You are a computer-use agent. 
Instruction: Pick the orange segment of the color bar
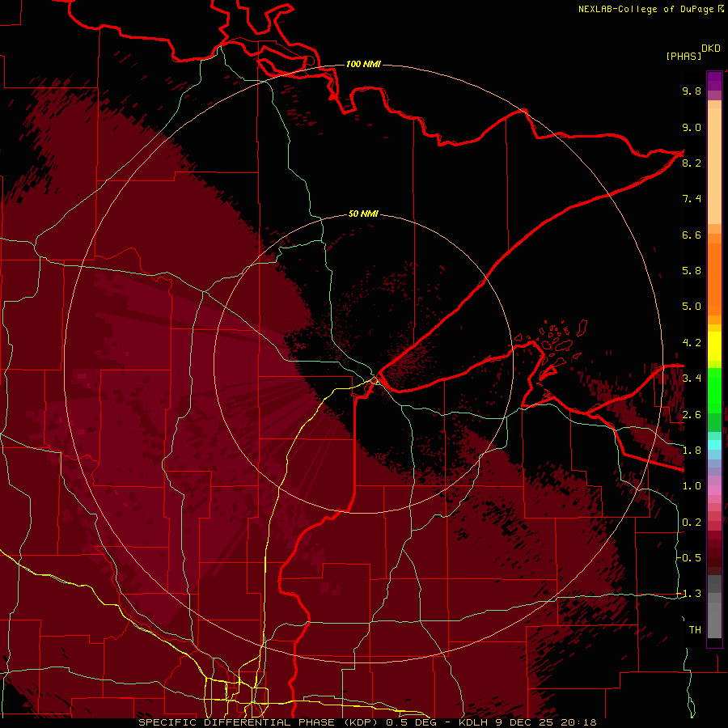[x=714, y=279]
